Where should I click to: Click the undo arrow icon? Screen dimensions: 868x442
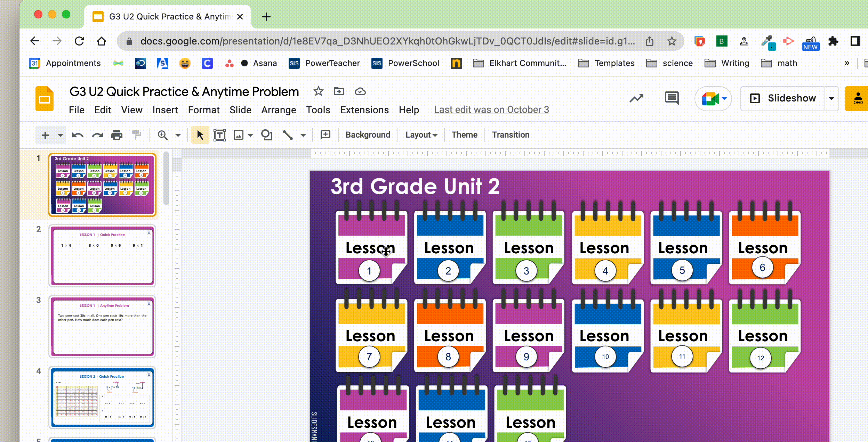click(78, 135)
